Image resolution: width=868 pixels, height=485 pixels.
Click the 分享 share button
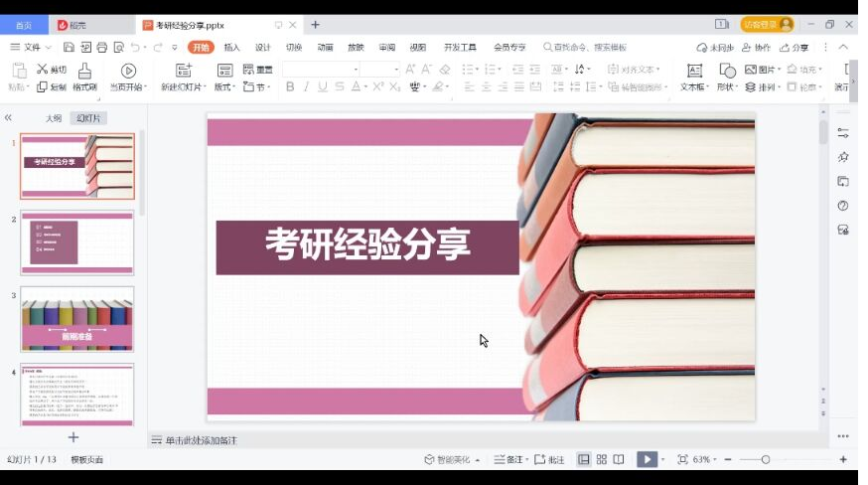[795, 47]
